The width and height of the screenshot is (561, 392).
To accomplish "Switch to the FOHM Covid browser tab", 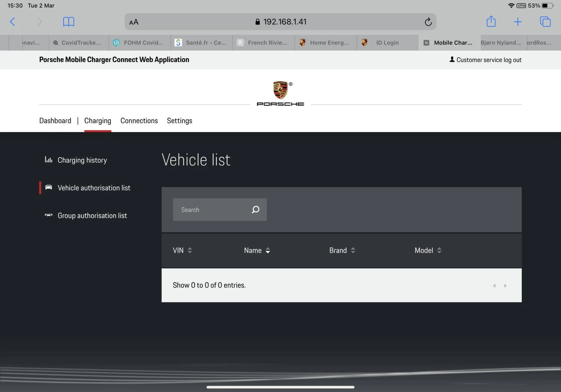I will [140, 43].
